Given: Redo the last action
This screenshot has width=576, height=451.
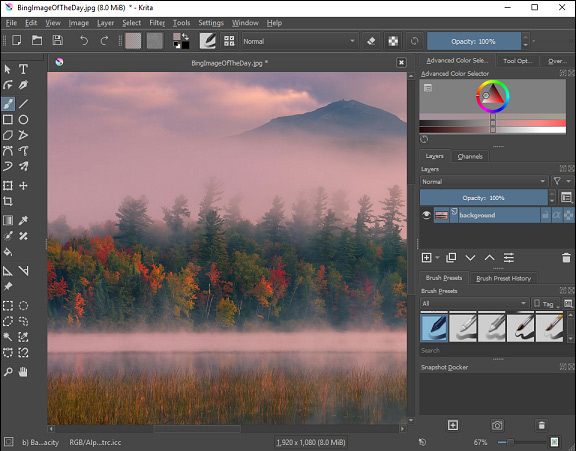Looking at the screenshot, I should click(104, 40).
